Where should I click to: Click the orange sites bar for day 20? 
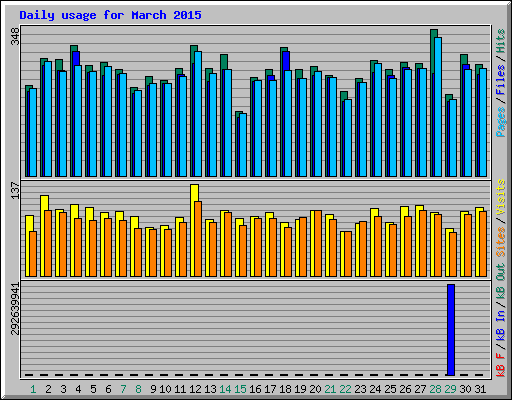[x=318, y=243]
